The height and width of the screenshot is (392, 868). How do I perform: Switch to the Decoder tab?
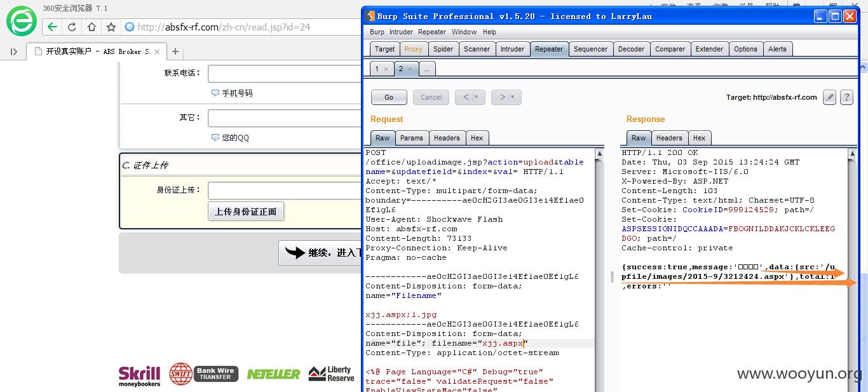tap(631, 49)
